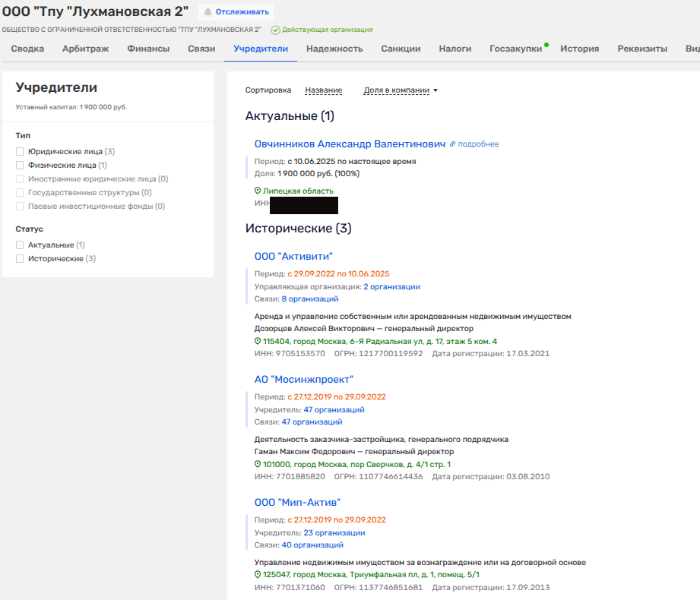Enable the Исторические status filter

[x=21, y=259]
